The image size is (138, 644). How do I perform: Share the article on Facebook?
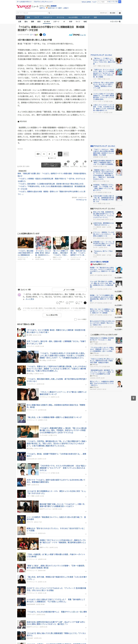[x=44, y=35]
